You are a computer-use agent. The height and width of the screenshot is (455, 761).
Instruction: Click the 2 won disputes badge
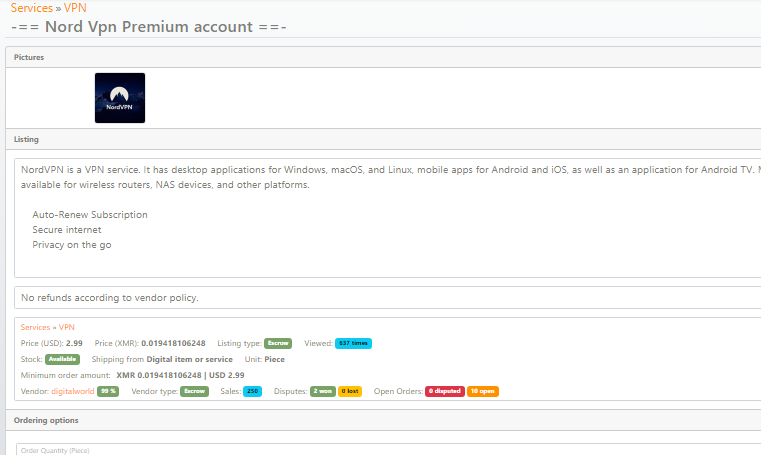click(x=322, y=391)
